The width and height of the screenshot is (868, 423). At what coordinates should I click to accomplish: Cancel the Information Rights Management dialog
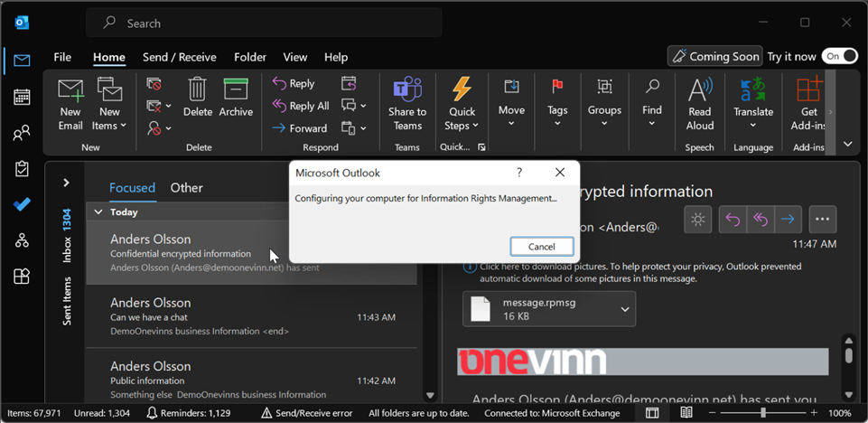tap(541, 247)
